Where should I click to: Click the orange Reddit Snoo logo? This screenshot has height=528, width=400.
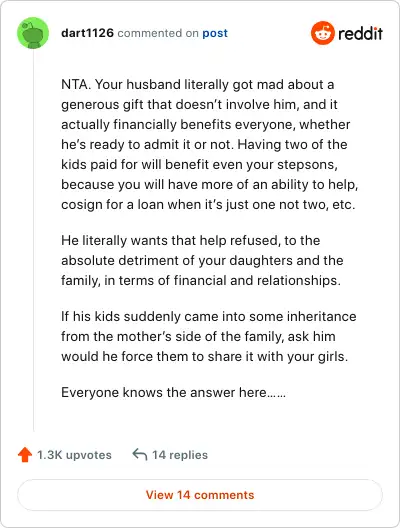click(x=323, y=33)
